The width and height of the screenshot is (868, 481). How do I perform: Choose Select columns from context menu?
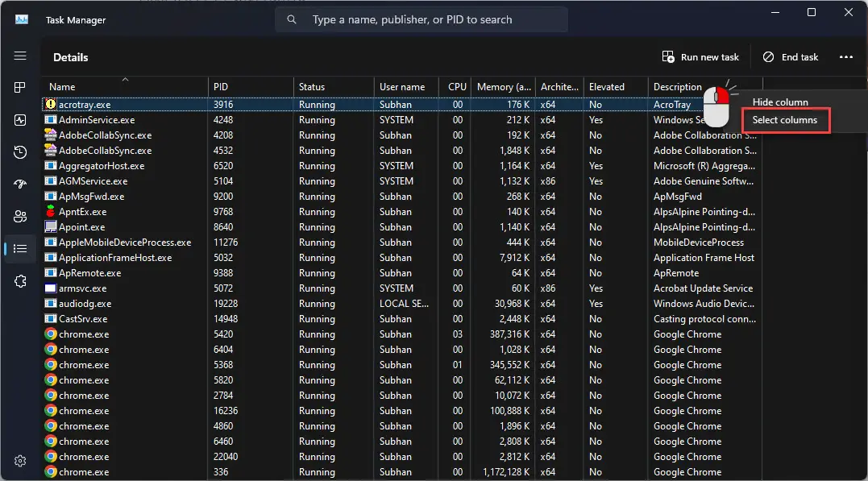(x=784, y=119)
